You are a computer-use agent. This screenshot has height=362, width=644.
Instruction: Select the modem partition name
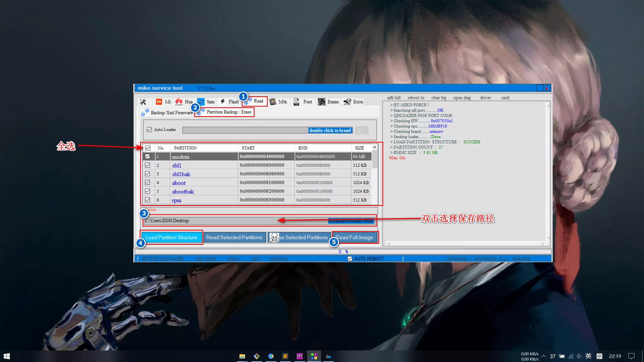(181, 157)
